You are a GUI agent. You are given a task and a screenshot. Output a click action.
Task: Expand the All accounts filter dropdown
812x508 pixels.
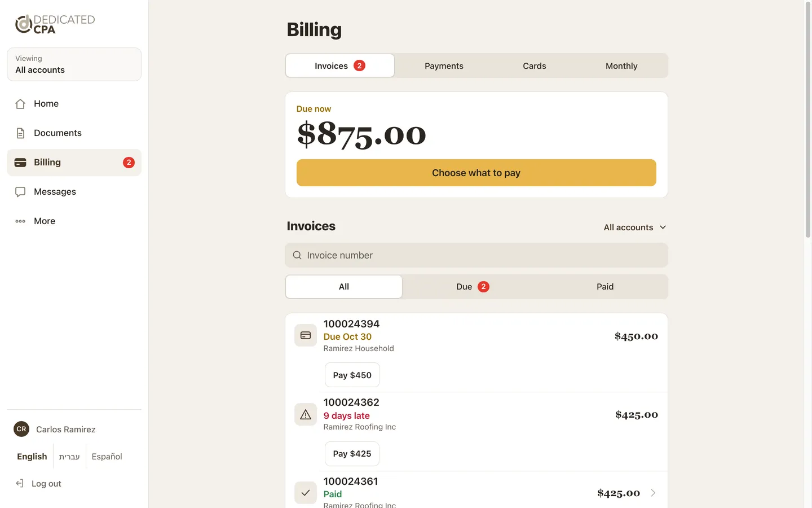tap(635, 227)
